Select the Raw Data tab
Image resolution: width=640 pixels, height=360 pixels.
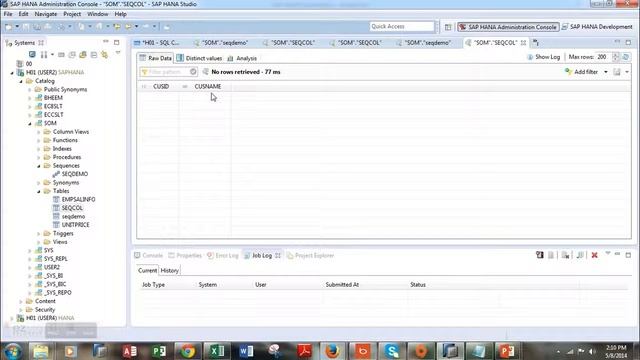tap(156, 58)
